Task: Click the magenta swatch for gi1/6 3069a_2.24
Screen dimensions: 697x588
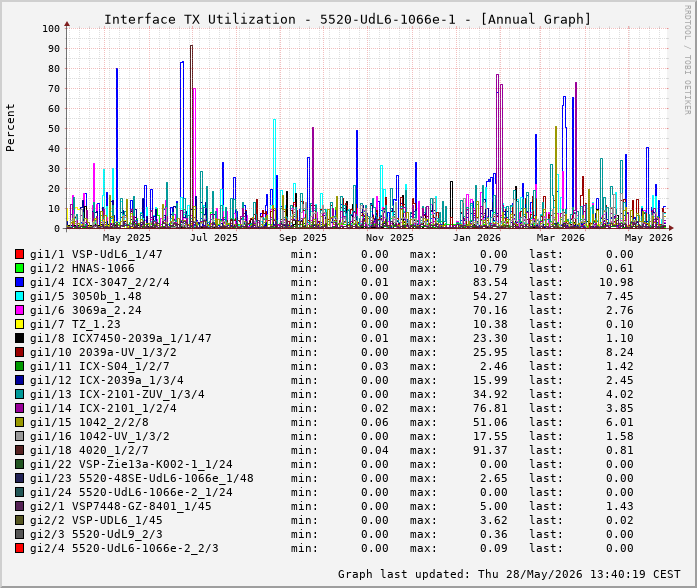Action: tap(19, 310)
